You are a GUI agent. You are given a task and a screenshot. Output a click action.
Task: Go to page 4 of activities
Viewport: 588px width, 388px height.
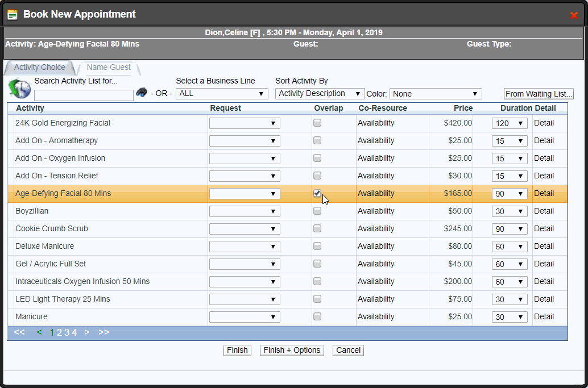(74, 332)
